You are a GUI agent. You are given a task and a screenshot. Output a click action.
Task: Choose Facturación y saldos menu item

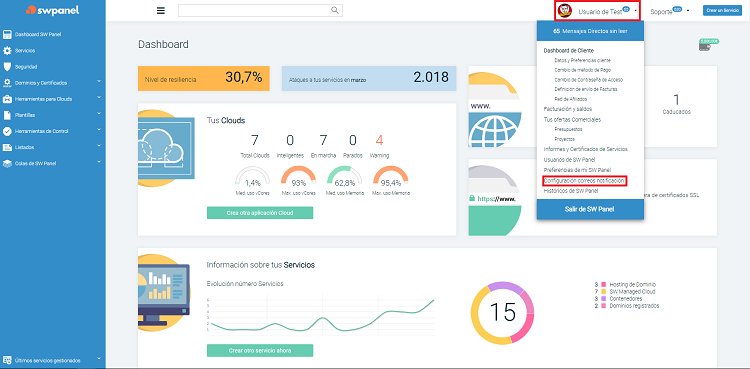(x=568, y=109)
